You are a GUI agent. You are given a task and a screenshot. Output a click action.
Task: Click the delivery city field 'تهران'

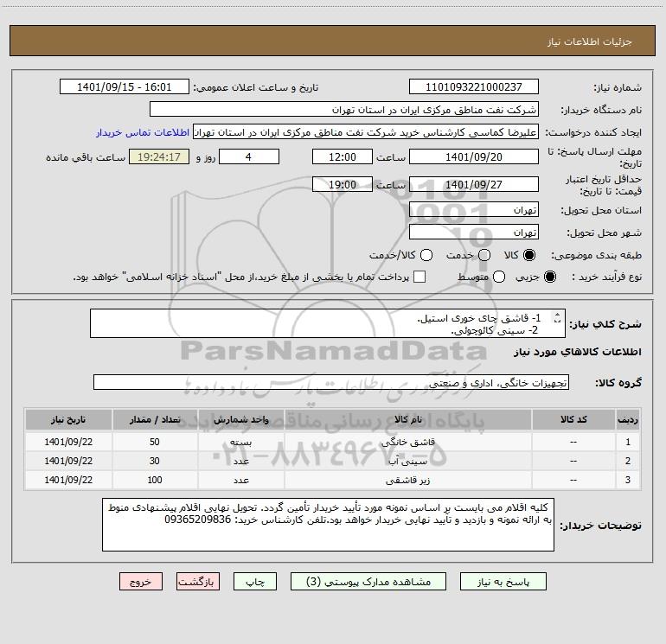tap(474, 233)
